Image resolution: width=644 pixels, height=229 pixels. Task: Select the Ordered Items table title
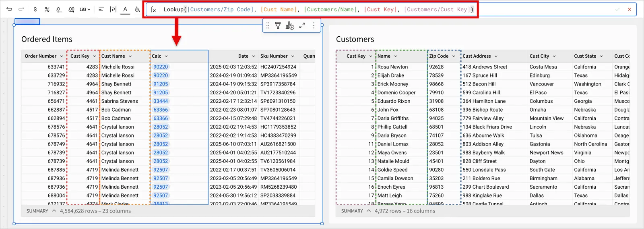point(47,39)
